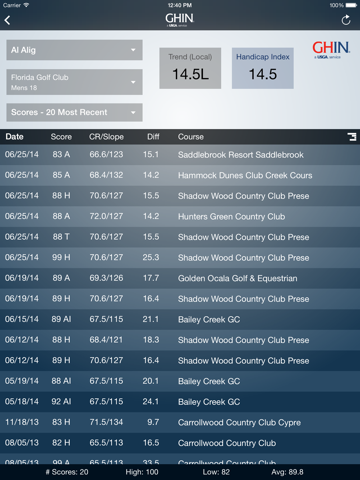This screenshot has width=360, height=480.
Task: Tap the 05/18/14 Bailey Creek GC row
Action: point(180,402)
